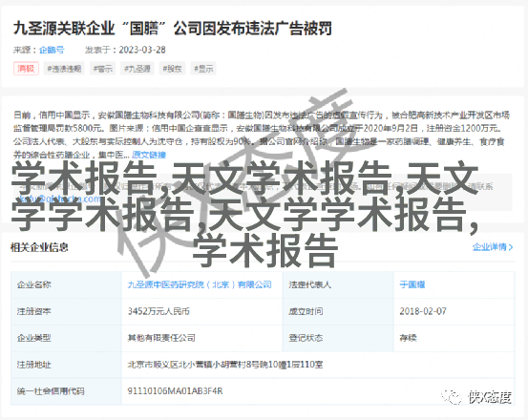Click the red 消极 sentiment tag
This screenshot has width=528, height=420.
pos(26,69)
